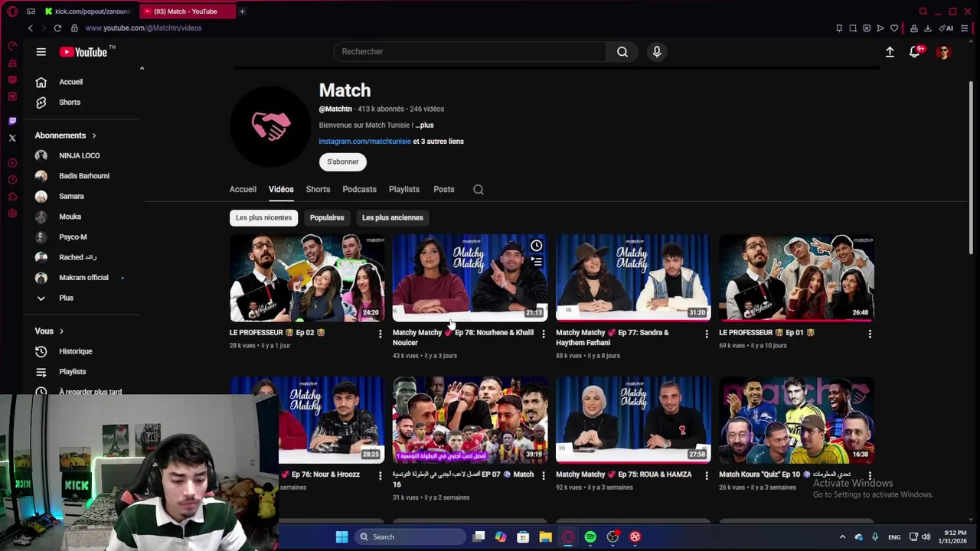Click the browser address bar URL
This screenshot has width=980, height=551.
click(143, 28)
